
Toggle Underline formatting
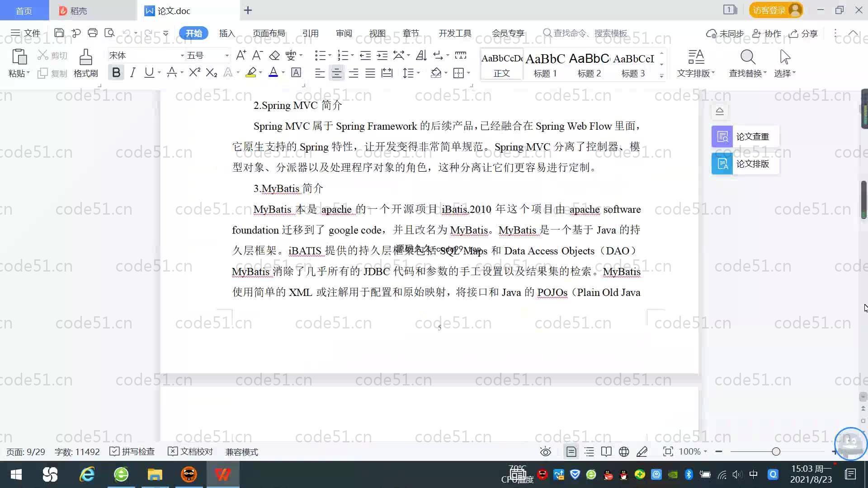click(149, 72)
